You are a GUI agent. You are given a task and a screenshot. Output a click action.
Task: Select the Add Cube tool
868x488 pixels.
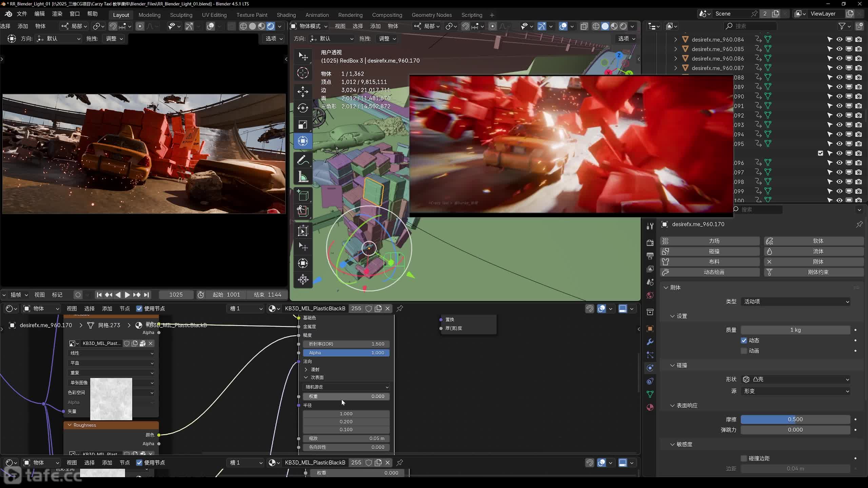(x=303, y=196)
